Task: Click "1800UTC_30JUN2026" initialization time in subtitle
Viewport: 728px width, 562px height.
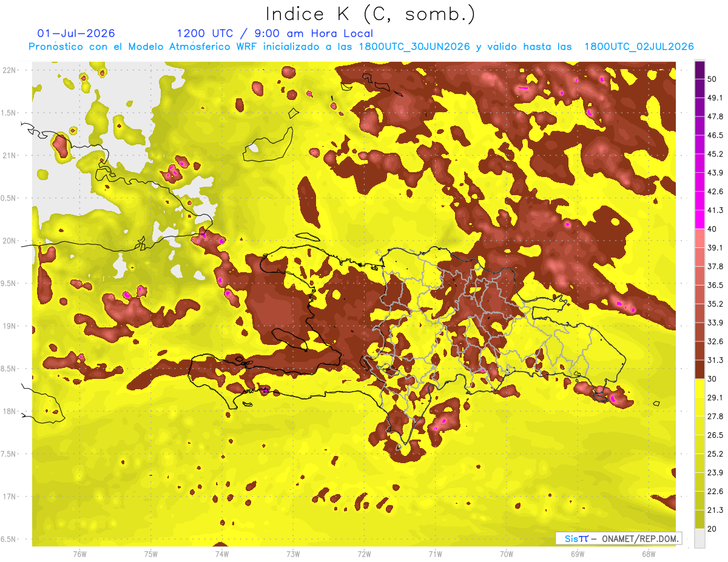Action: 414,47
